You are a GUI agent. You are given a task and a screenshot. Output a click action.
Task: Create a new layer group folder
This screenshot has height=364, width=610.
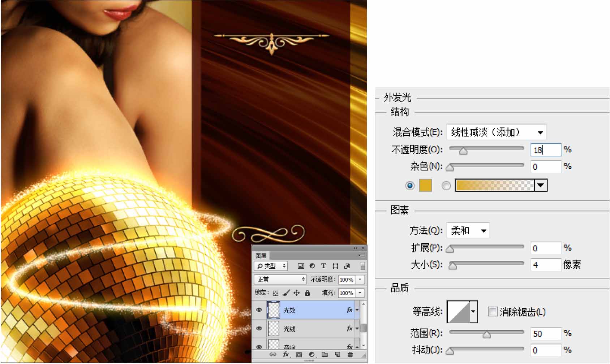[325, 355]
